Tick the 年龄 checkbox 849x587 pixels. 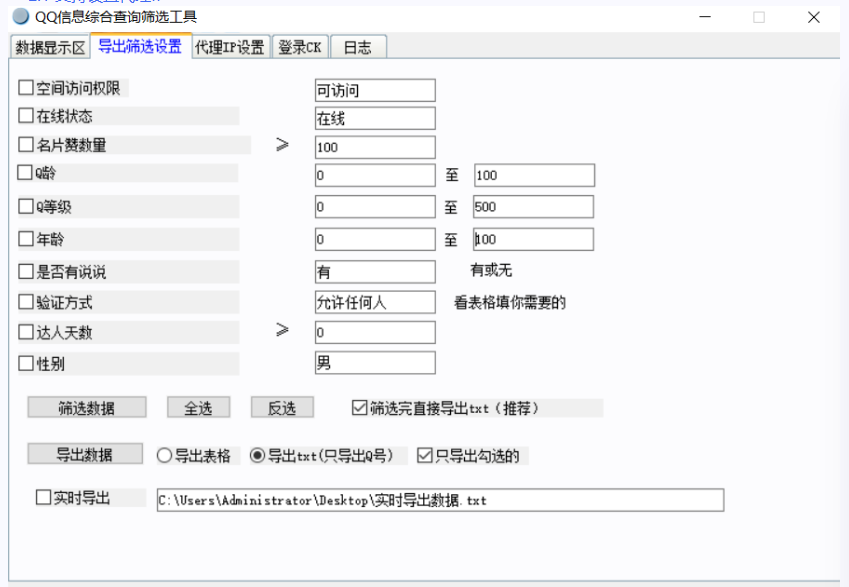(x=25, y=239)
